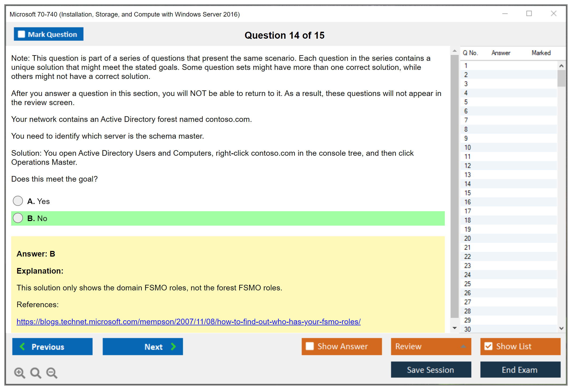Select answer A. Yes radio button

pyautogui.click(x=18, y=201)
